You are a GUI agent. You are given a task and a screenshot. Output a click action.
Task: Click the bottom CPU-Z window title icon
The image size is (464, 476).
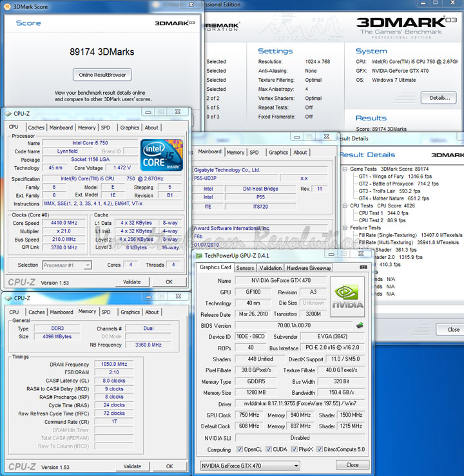(8, 298)
